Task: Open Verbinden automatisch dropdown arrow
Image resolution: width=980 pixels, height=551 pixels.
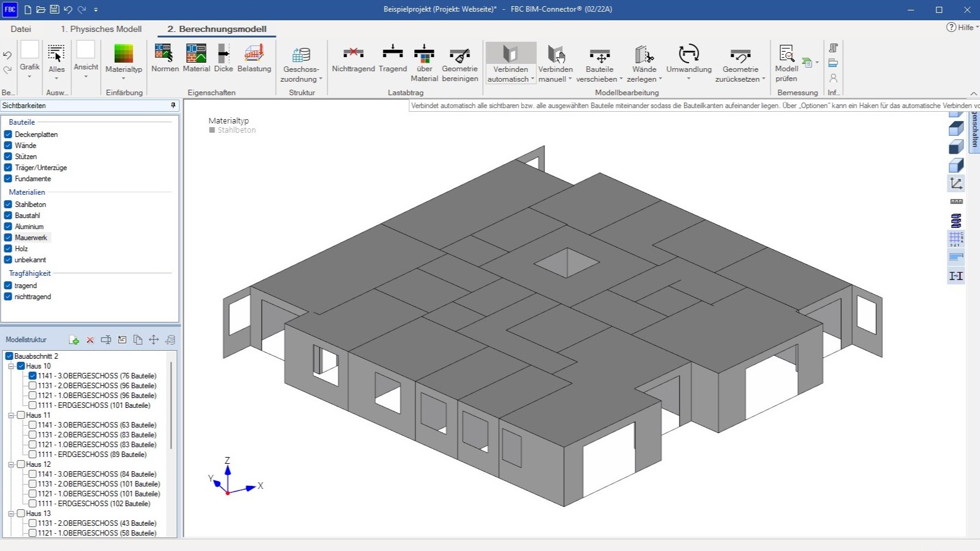Action: click(x=532, y=79)
